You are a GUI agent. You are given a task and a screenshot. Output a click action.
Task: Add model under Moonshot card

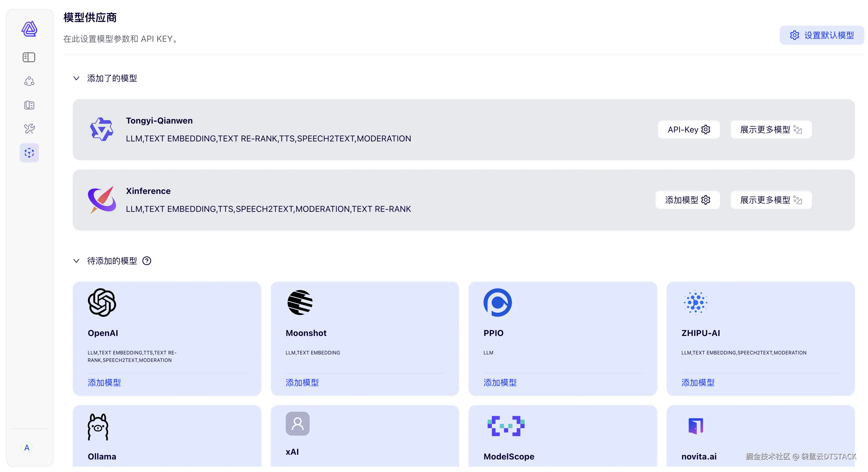pyautogui.click(x=302, y=383)
